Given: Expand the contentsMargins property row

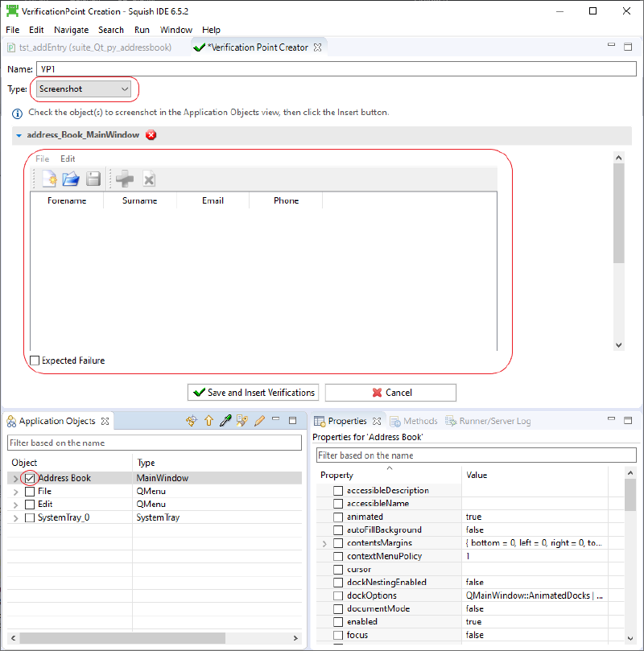Looking at the screenshot, I should click(x=324, y=543).
